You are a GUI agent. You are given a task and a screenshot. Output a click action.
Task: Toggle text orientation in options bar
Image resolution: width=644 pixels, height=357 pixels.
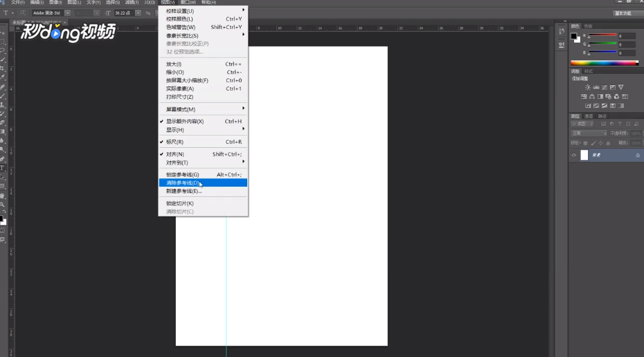23,12
